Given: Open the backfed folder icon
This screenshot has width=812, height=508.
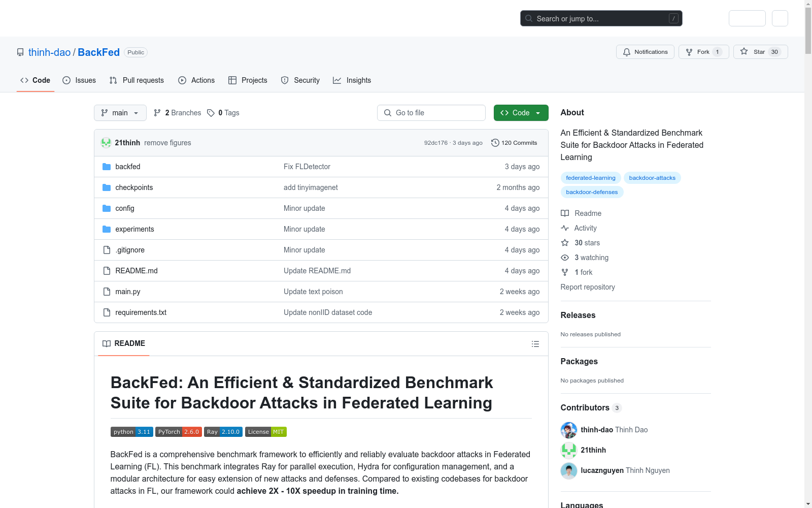Looking at the screenshot, I should click(107, 167).
